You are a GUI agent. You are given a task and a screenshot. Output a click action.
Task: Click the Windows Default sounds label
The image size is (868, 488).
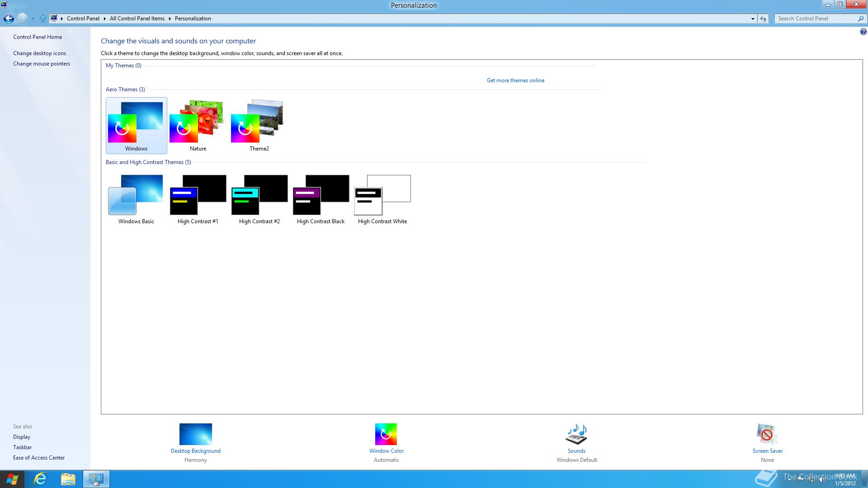(x=577, y=460)
